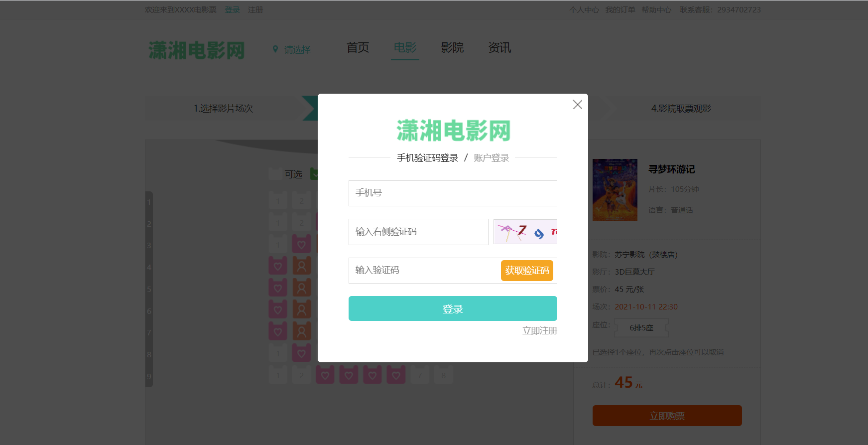Open the 电影 navigation item
Image resolution: width=868 pixels, height=445 pixels.
click(x=405, y=48)
